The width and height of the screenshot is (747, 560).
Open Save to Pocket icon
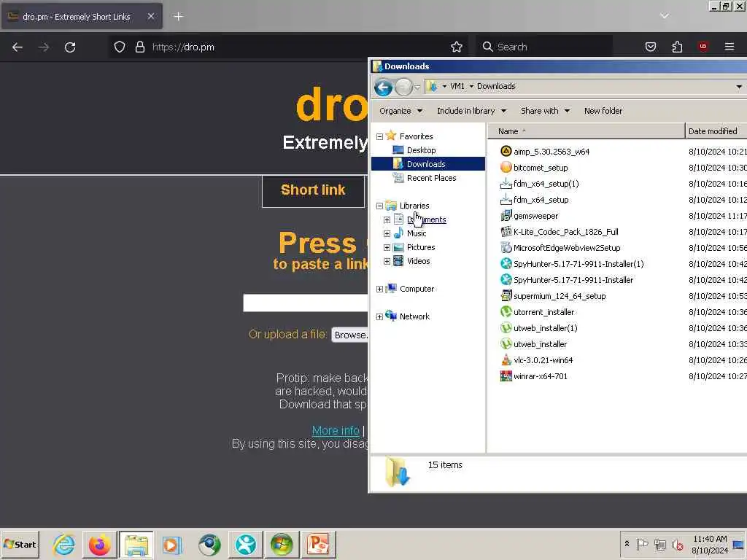point(651,47)
